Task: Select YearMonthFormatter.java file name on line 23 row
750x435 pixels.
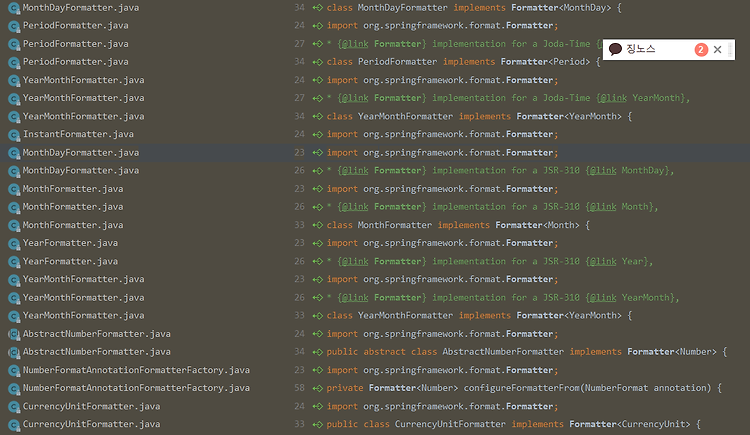Action: [x=83, y=279]
